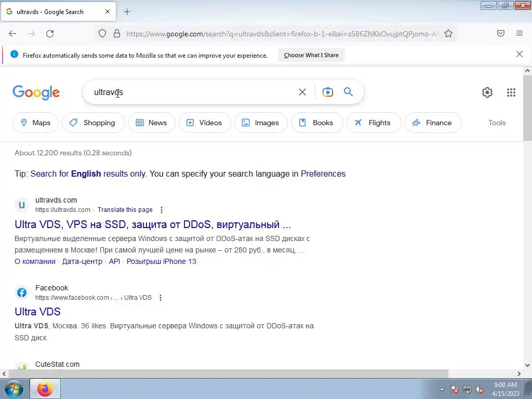Go back to the previous page

point(12,34)
